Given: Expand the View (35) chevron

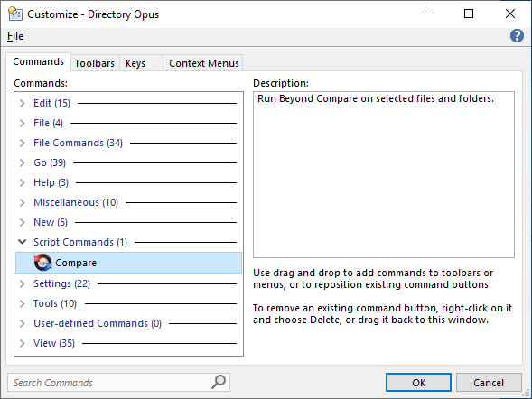Looking at the screenshot, I should pos(23,343).
